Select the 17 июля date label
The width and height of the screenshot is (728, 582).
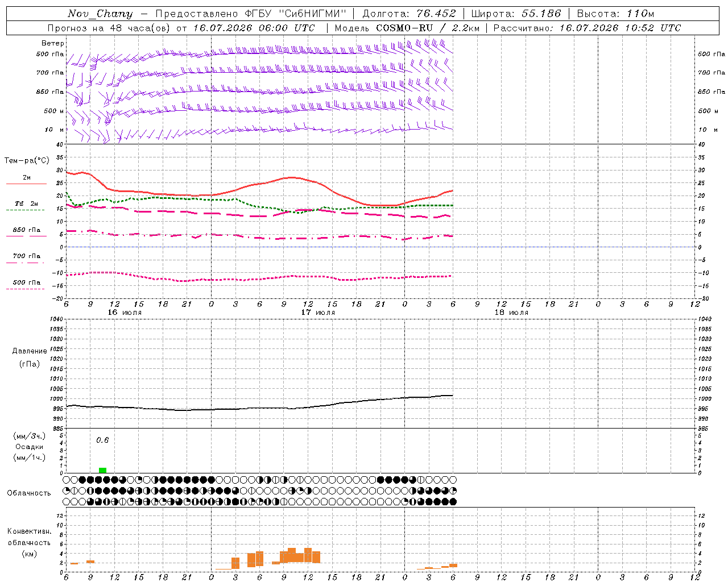[x=318, y=313]
